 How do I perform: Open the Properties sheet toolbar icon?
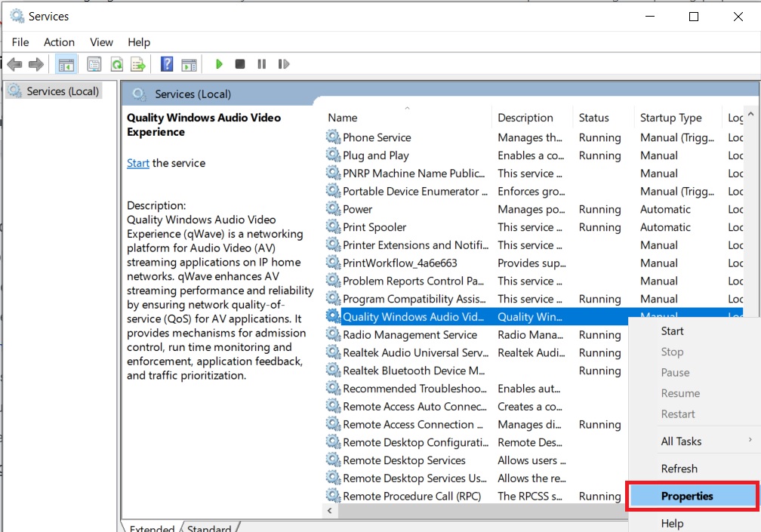(94, 64)
